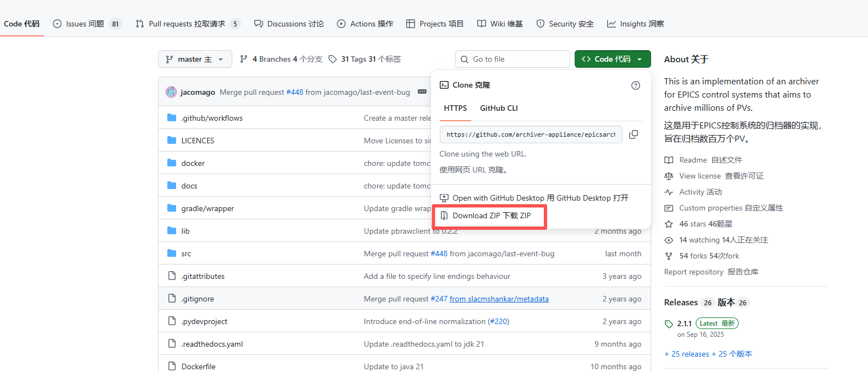868x372 pixels.
Task: Open the gradle/wrapper folder
Action: [x=208, y=208]
